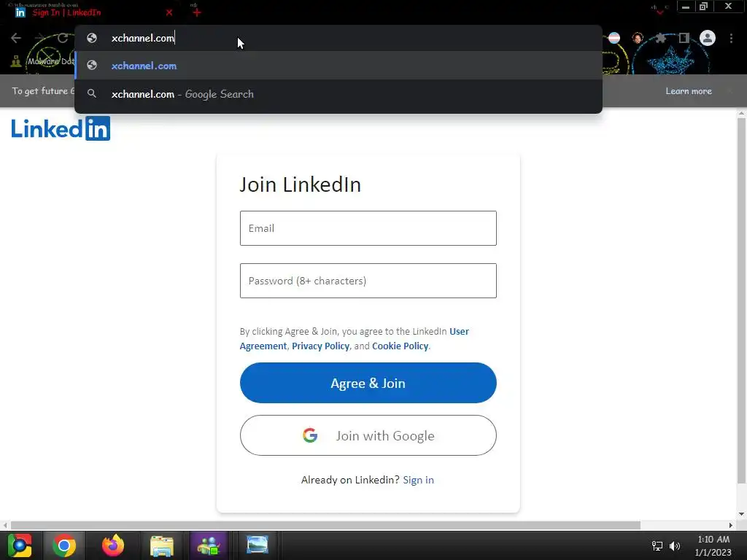Select xchannel.com Google Search suggestion
The image size is (747, 560).
click(338, 94)
